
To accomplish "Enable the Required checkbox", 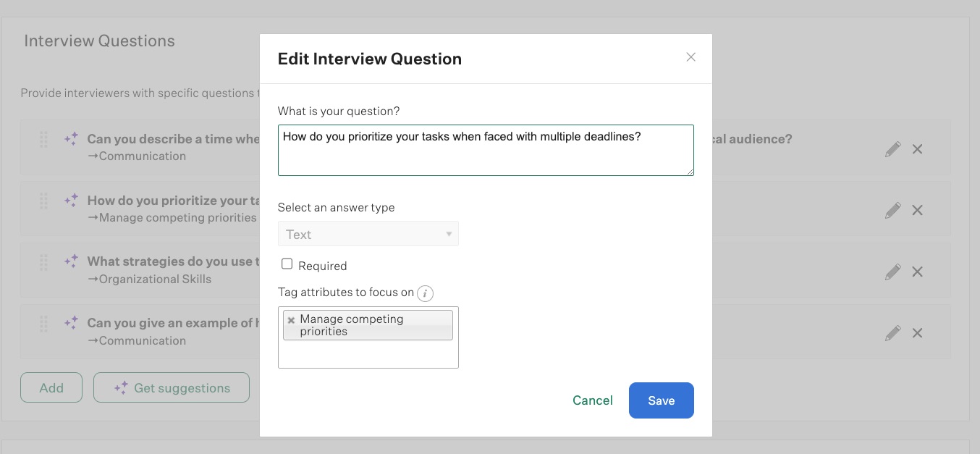I will click(287, 264).
